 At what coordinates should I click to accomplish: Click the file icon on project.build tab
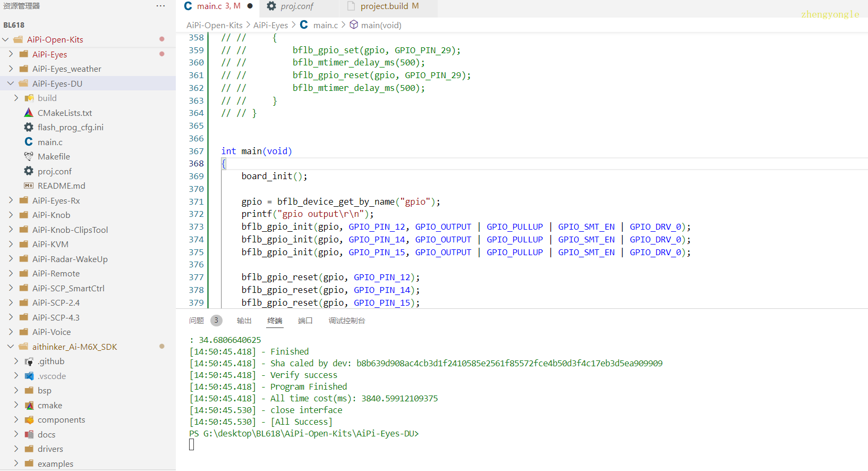tap(351, 6)
